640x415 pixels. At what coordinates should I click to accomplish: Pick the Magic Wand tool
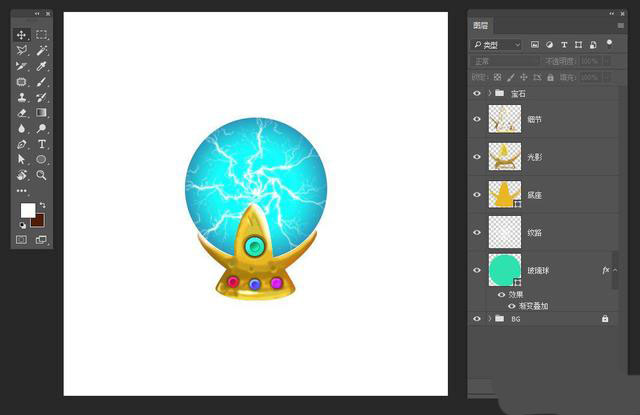(42, 50)
